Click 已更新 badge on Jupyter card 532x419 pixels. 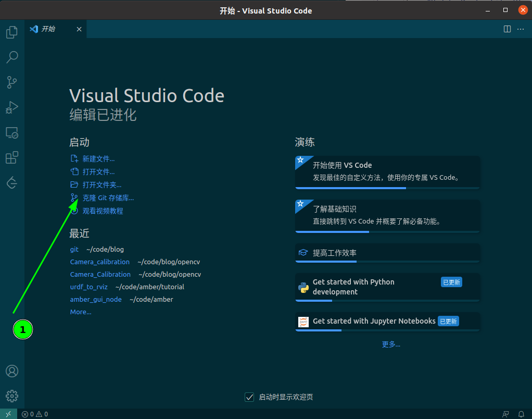(x=448, y=321)
